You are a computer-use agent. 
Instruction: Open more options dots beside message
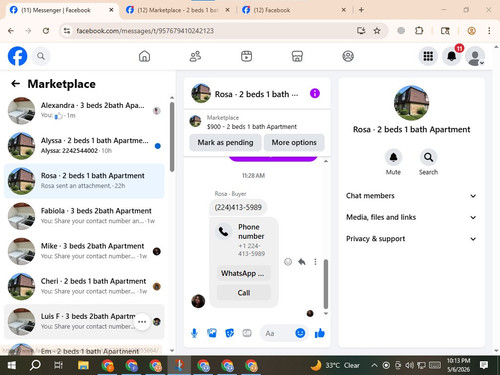point(315,262)
